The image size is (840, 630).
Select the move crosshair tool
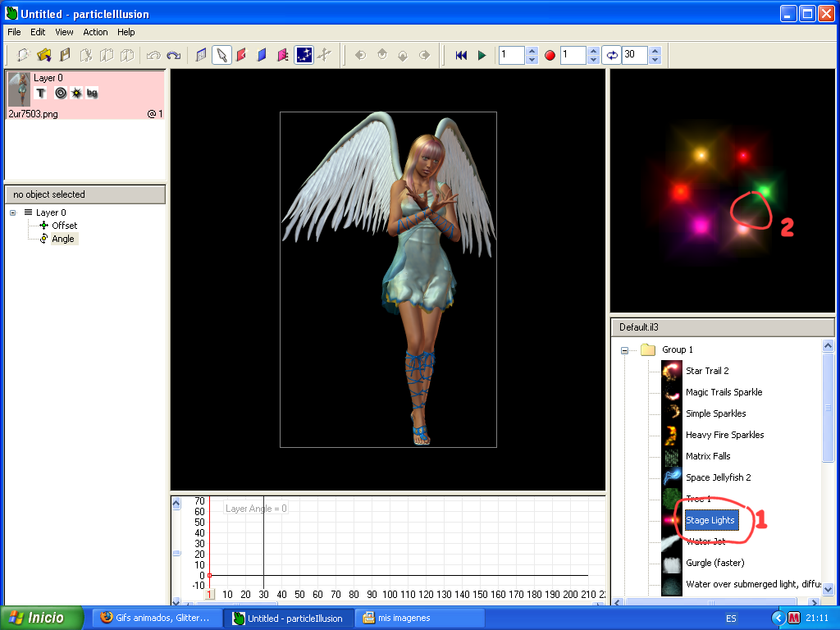point(324,55)
